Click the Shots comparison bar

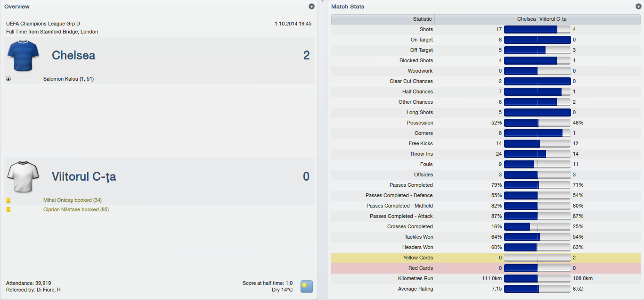tap(537, 29)
